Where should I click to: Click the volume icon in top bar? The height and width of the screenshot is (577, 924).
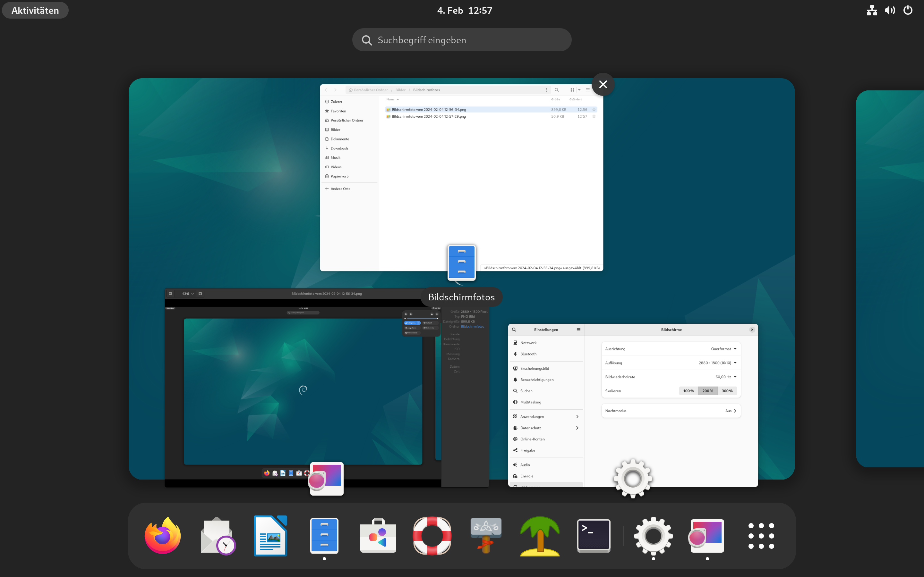[889, 10]
